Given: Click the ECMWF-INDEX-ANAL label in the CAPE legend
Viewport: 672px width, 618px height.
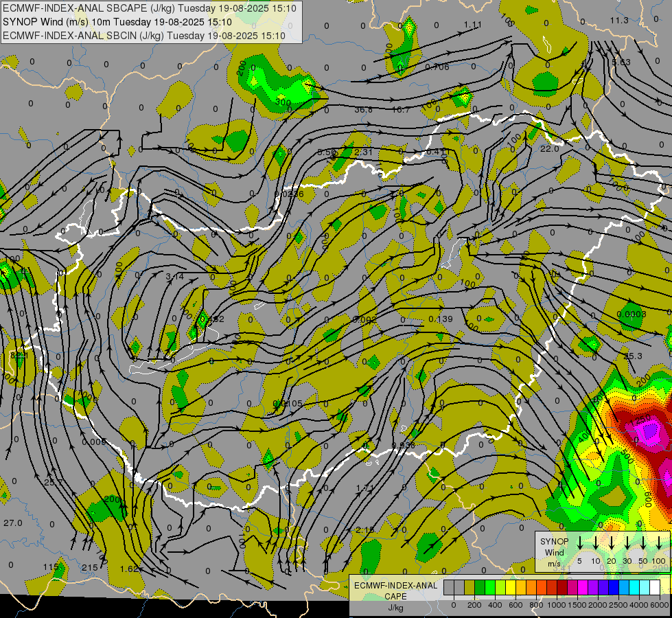Looking at the screenshot, I should tap(395, 586).
